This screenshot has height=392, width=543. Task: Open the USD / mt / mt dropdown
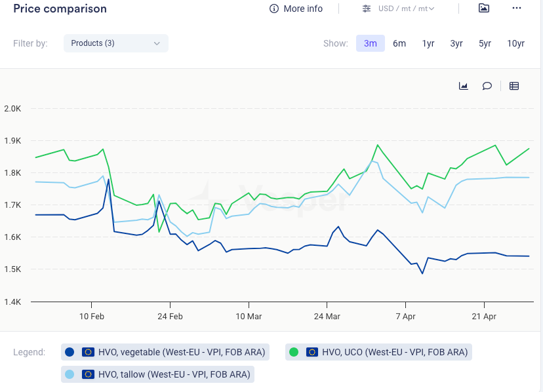click(406, 9)
